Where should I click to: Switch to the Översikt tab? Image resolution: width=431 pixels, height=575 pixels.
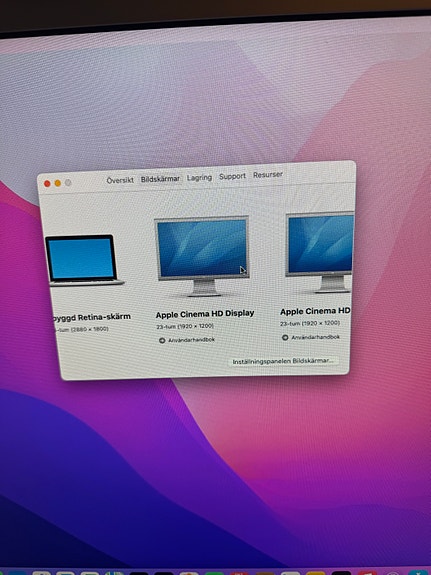120,180
